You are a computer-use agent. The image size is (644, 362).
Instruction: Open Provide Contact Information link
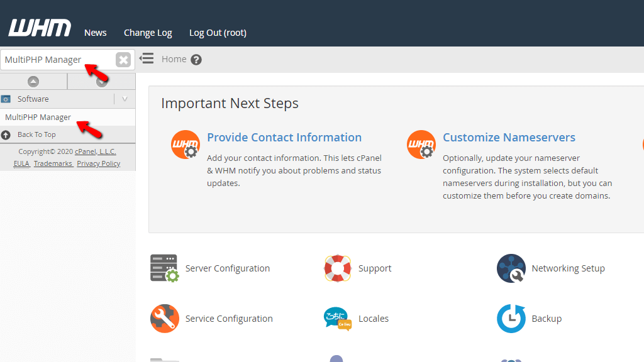point(284,138)
